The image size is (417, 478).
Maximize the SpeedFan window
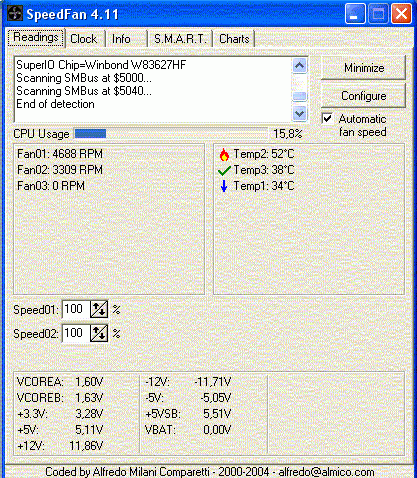click(x=378, y=14)
